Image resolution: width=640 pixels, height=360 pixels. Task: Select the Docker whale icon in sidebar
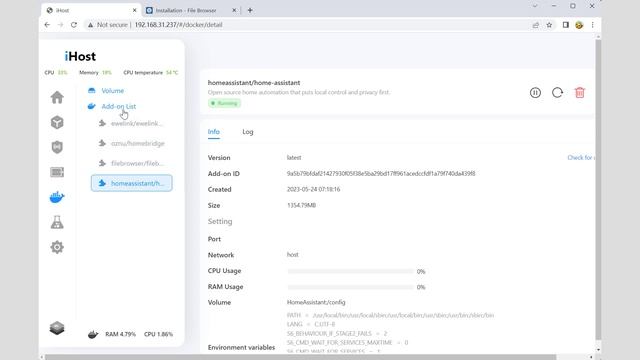pos(57,197)
